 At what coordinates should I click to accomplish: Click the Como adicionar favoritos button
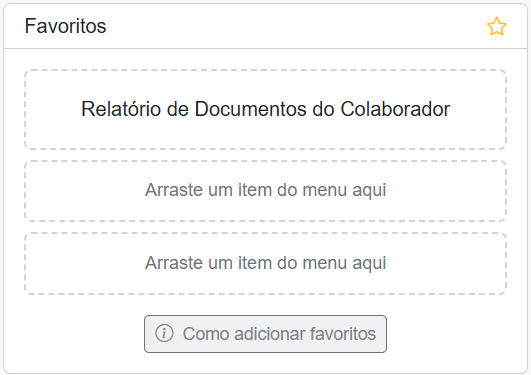tap(266, 334)
